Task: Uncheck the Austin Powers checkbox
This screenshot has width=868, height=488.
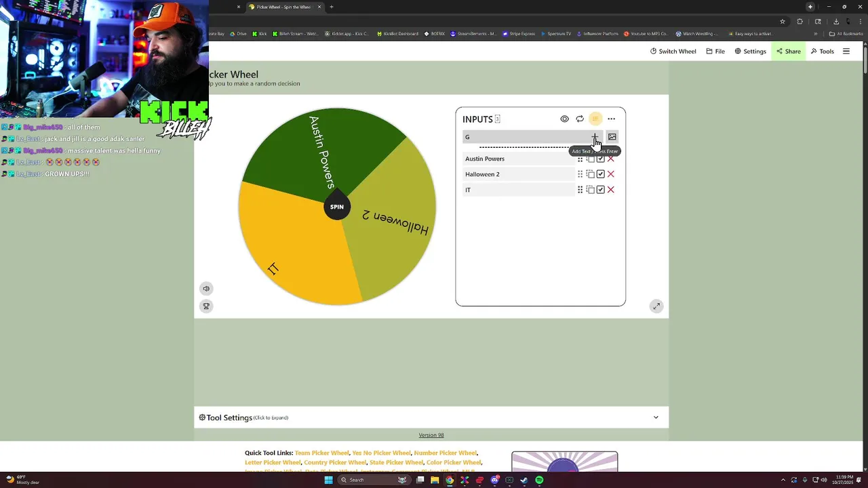Action: coord(600,159)
